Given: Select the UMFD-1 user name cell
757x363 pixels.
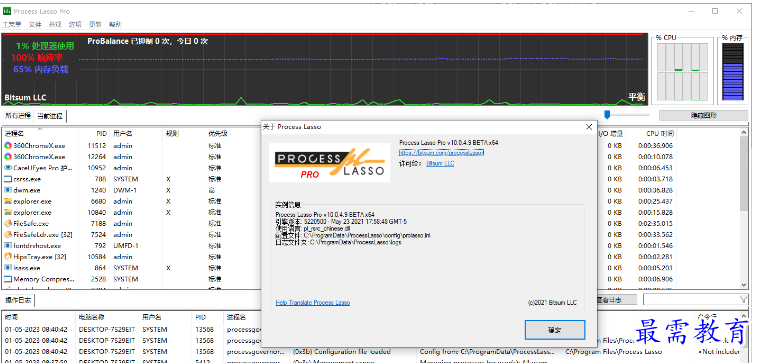Looking at the screenshot, I should 126,246.
